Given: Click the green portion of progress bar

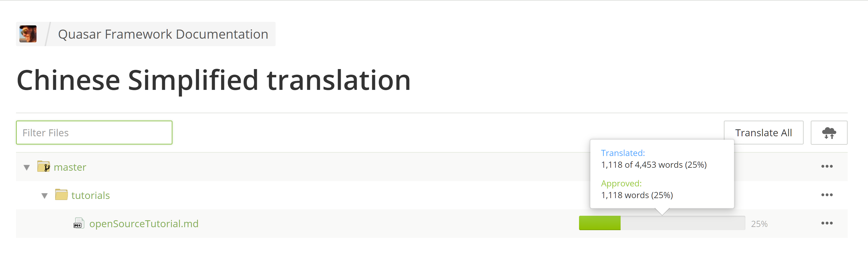Looking at the screenshot, I should tap(600, 223).
